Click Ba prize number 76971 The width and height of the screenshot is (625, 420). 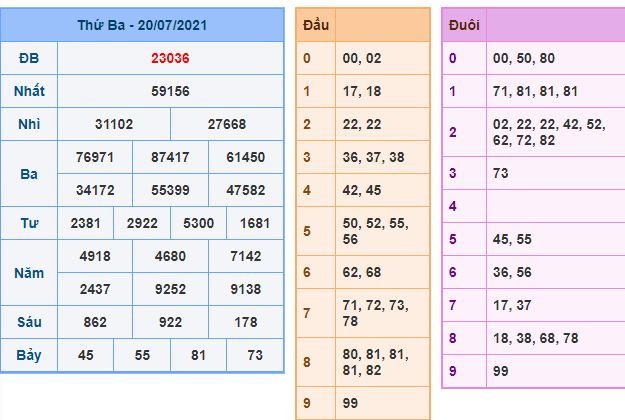pyautogui.click(x=95, y=157)
